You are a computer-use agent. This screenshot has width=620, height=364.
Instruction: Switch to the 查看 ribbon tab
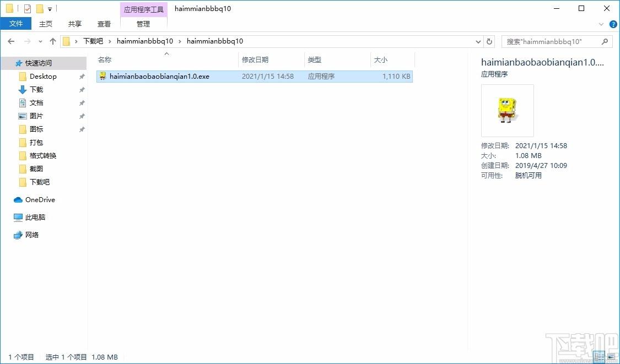tap(104, 24)
